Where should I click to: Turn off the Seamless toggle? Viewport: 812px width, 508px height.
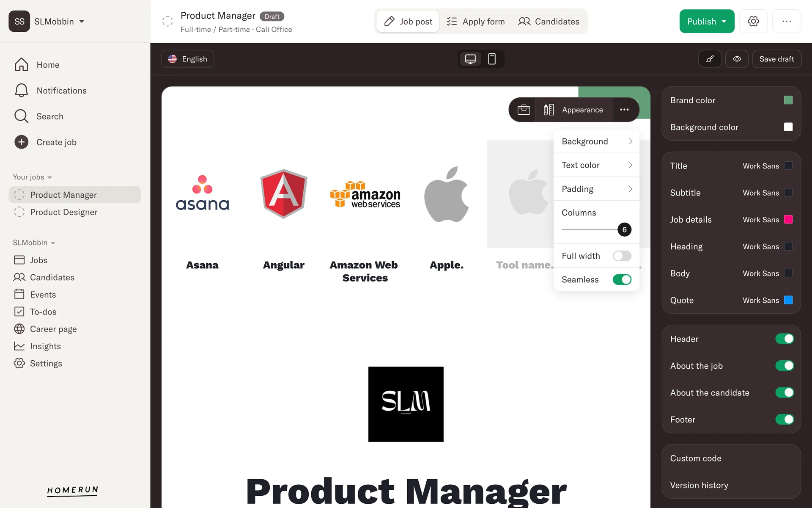(622, 279)
